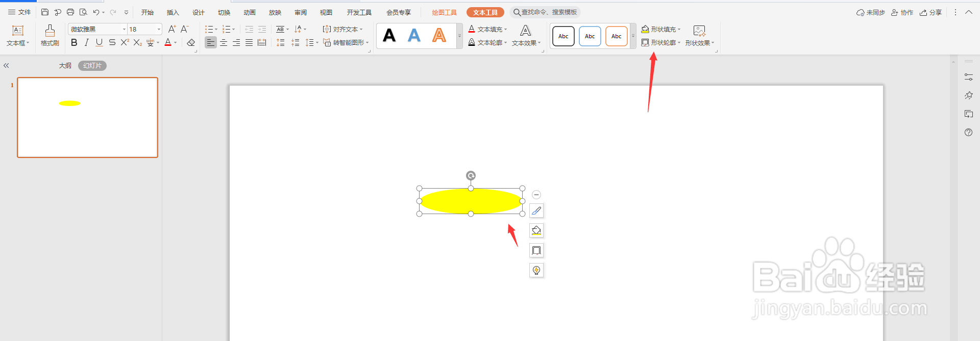The image size is (980, 341).
Task: Set right text alignment
Action: pos(236,43)
